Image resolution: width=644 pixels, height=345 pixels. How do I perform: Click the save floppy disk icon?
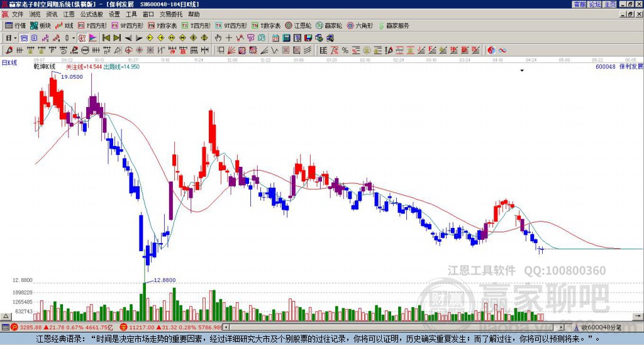[x=308, y=38]
